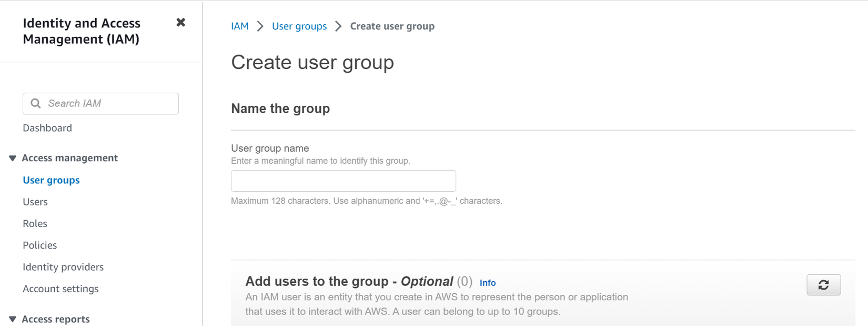Open Roles in the sidebar
This screenshot has height=326, width=868.
pos(35,223)
